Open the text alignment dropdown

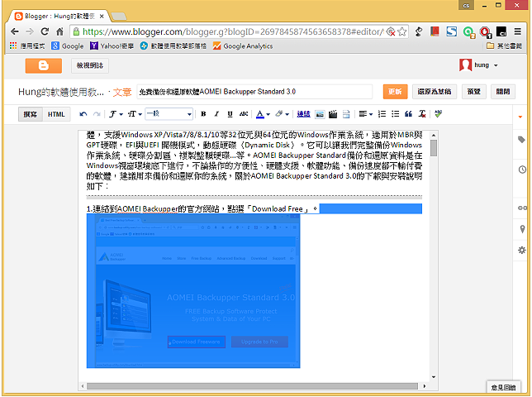366,114
